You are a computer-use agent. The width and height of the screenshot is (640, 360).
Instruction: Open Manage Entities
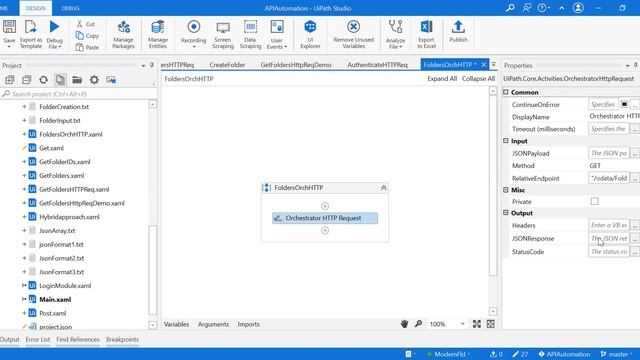(x=158, y=34)
